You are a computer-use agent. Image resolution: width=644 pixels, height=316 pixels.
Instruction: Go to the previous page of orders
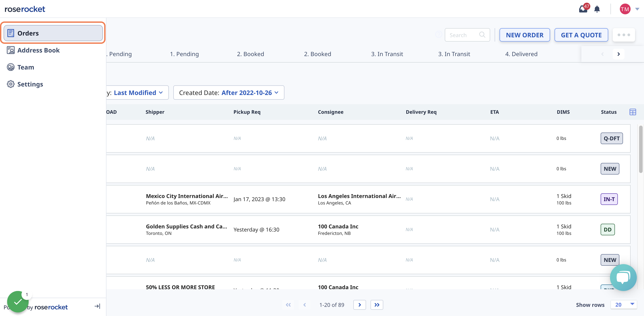(x=305, y=305)
